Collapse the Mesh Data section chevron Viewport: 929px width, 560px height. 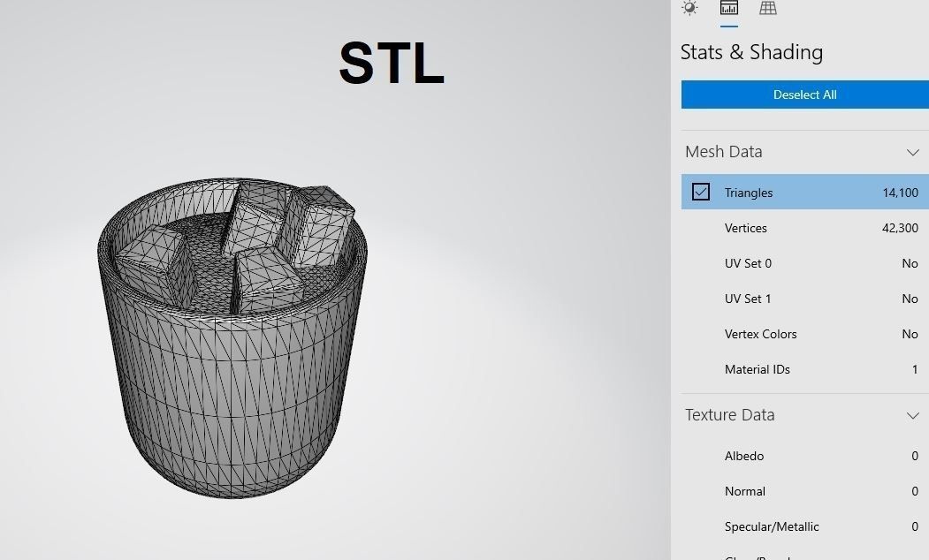(912, 152)
